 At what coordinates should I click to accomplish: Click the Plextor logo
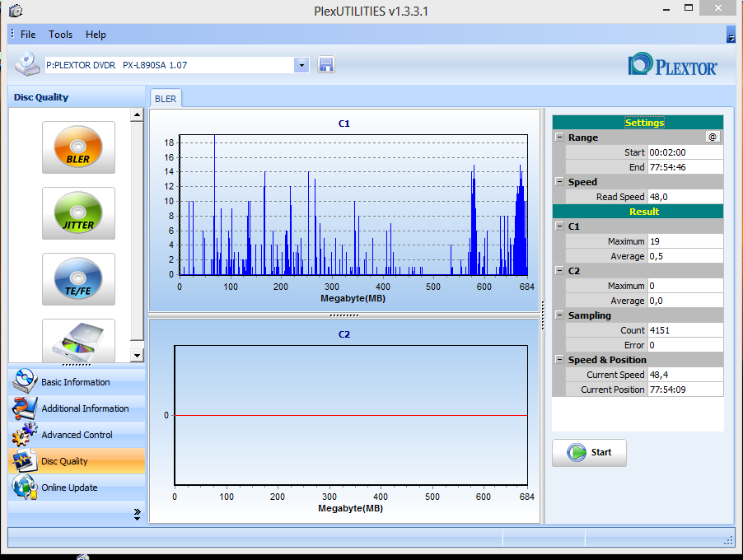click(x=672, y=64)
